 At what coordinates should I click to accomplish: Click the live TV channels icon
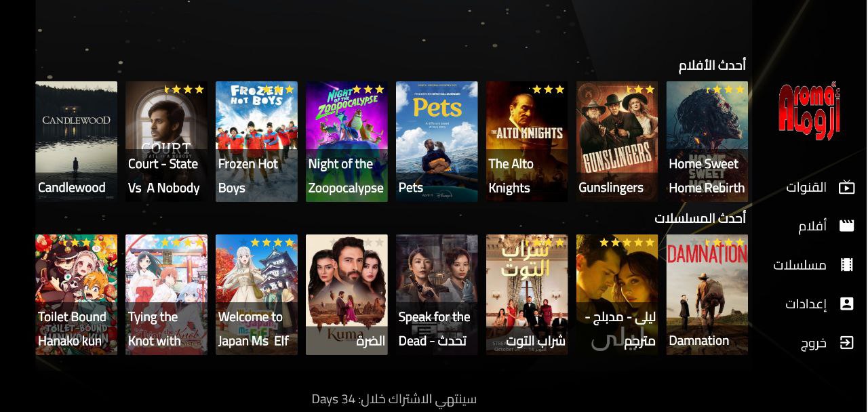(846, 187)
